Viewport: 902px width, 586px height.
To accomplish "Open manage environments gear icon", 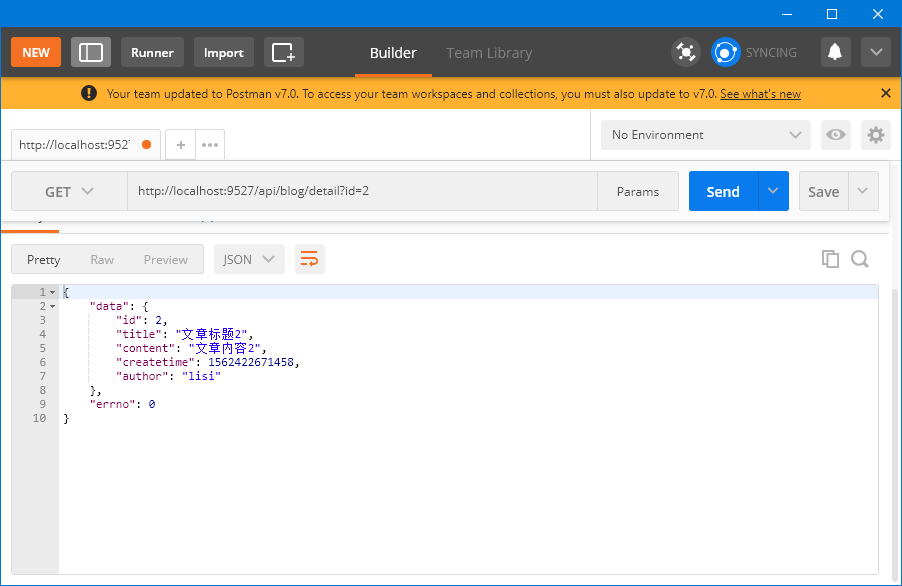I will (876, 135).
